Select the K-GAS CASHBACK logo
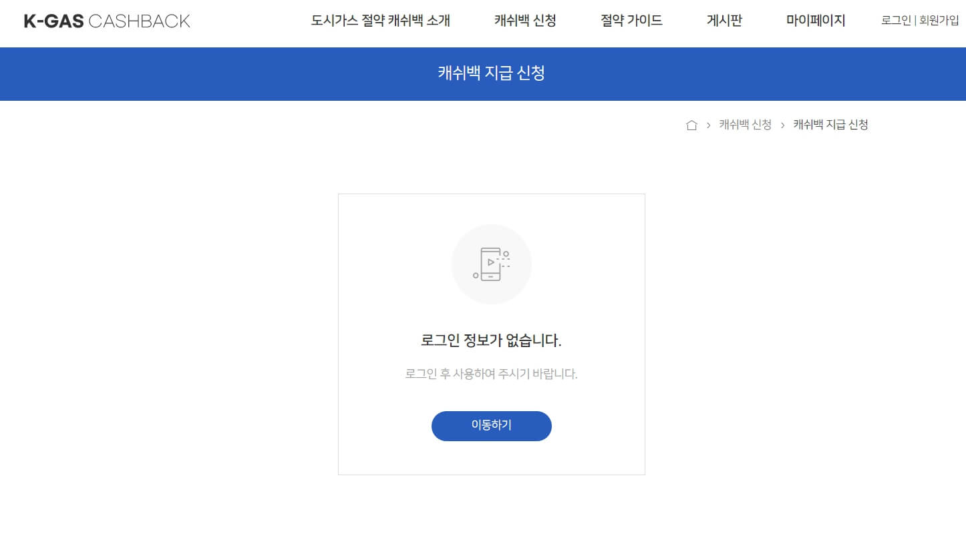 point(107,21)
